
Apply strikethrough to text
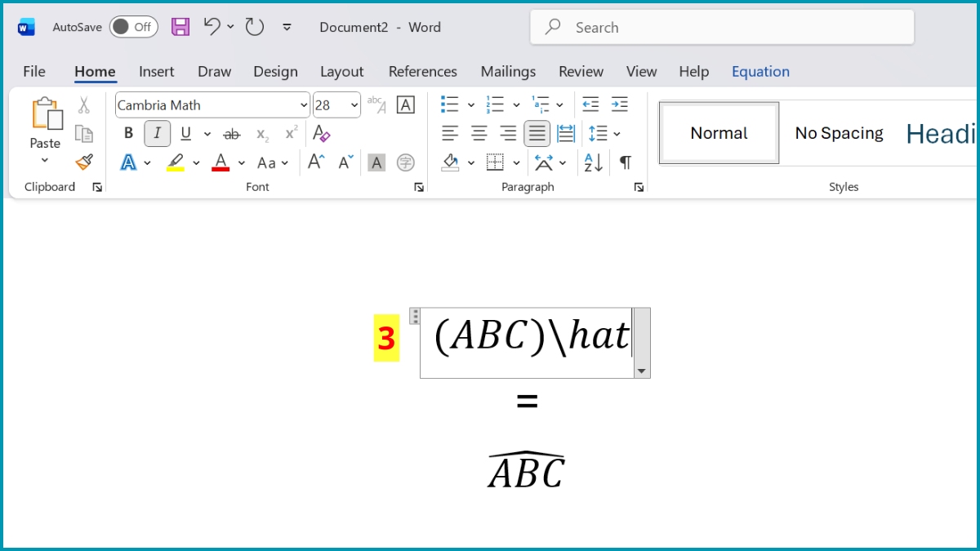(232, 133)
